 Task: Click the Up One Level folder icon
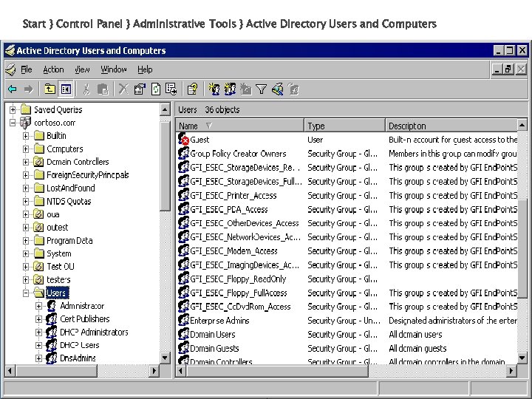click(x=49, y=89)
